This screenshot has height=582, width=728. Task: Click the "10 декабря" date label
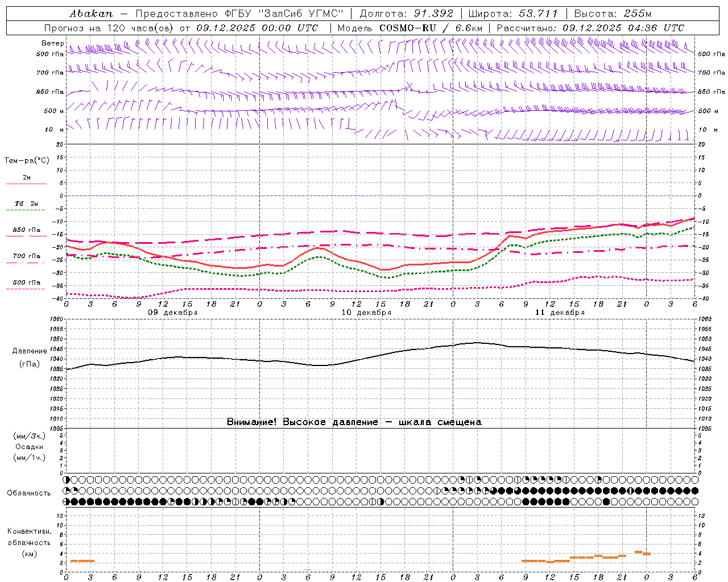click(x=366, y=313)
